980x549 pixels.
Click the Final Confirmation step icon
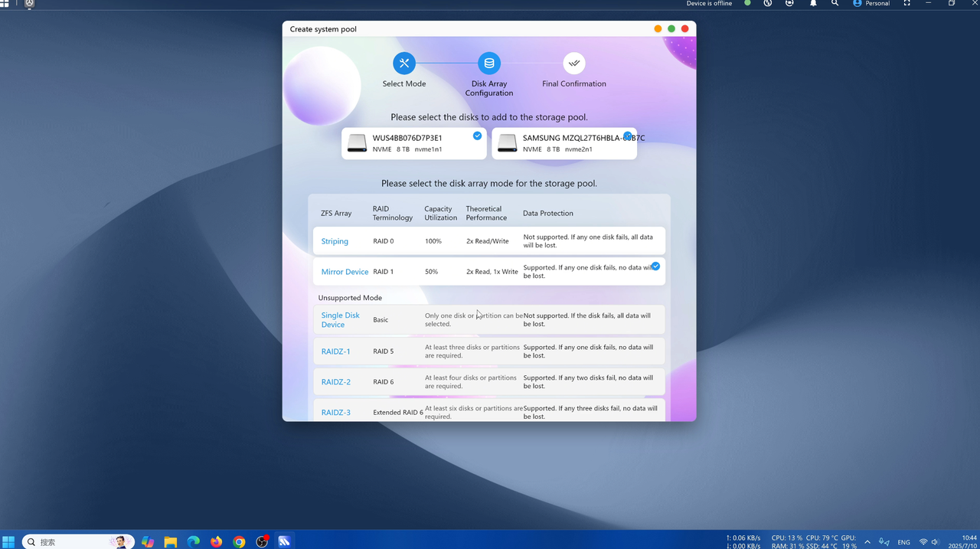pos(574,64)
